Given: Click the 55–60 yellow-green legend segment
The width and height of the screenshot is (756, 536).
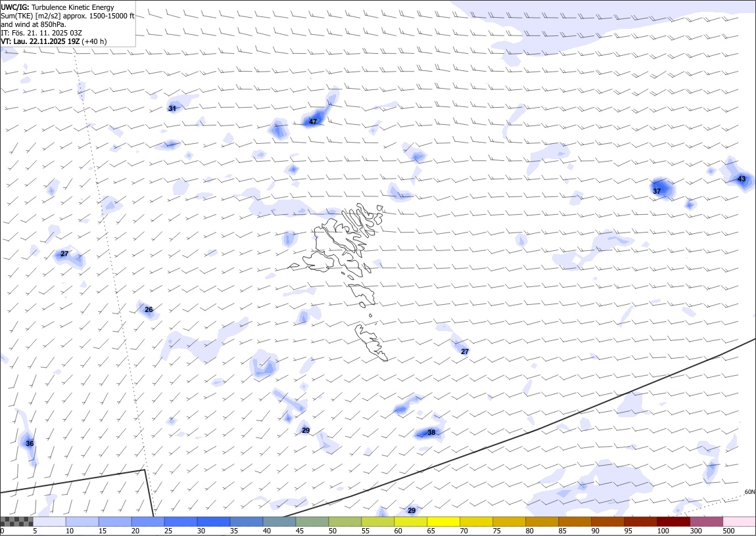Looking at the screenshot, I should (x=377, y=522).
